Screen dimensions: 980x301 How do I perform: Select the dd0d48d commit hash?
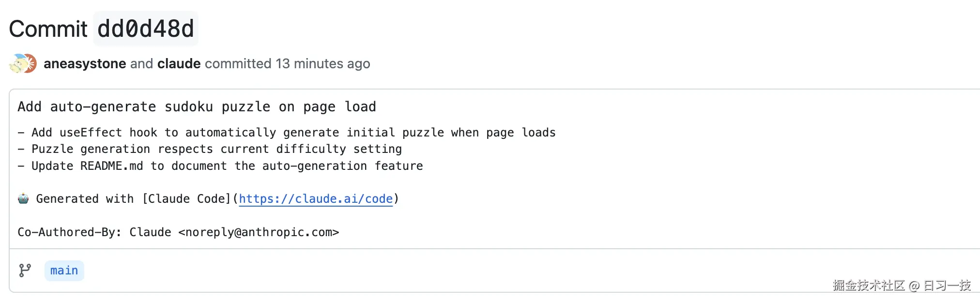click(x=146, y=29)
